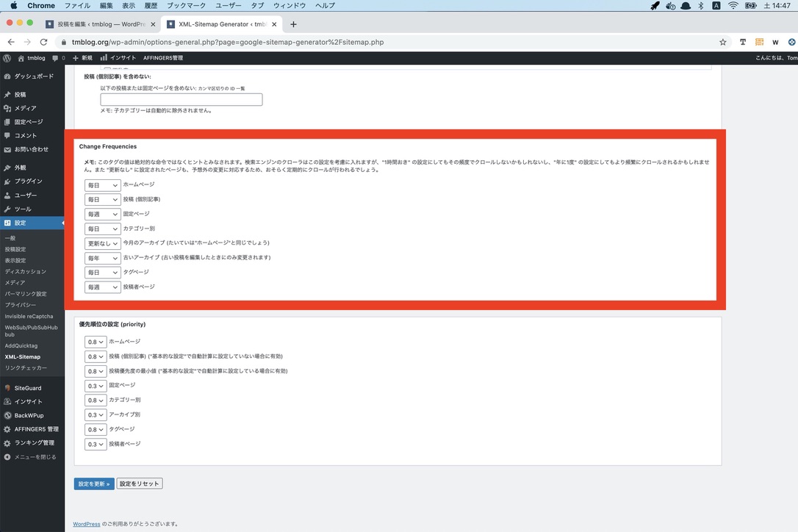Open 今月のアーカイブ frequency dropdown

pyautogui.click(x=102, y=243)
